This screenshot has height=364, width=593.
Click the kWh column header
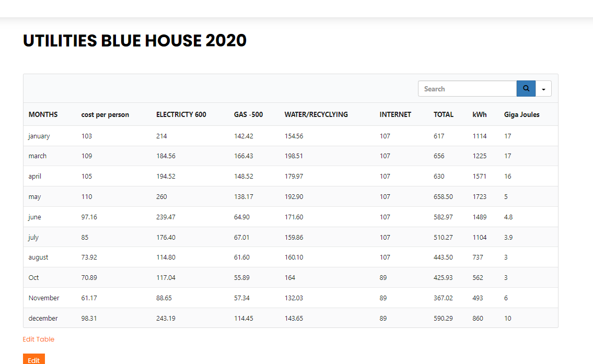click(x=479, y=114)
